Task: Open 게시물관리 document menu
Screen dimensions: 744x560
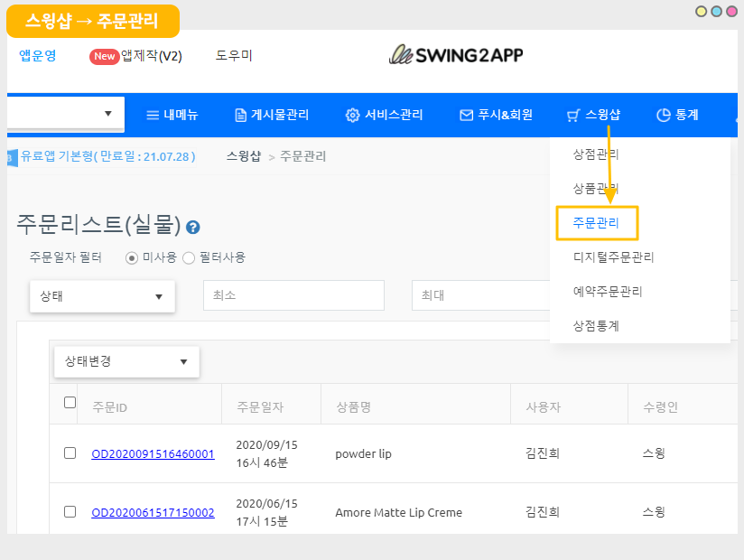Action: [x=271, y=115]
